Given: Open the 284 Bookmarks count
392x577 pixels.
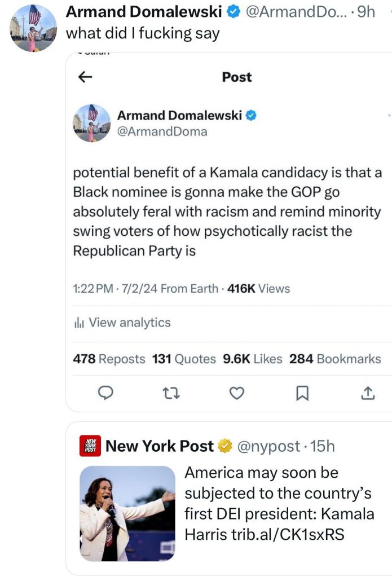Looking at the screenshot, I should 335,359.
